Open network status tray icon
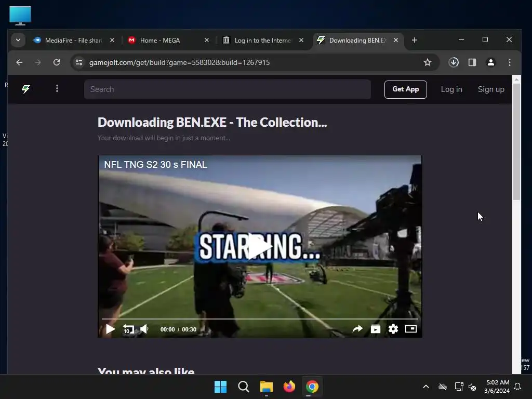The width and height of the screenshot is (532, 399). click(x=459, y=387)
